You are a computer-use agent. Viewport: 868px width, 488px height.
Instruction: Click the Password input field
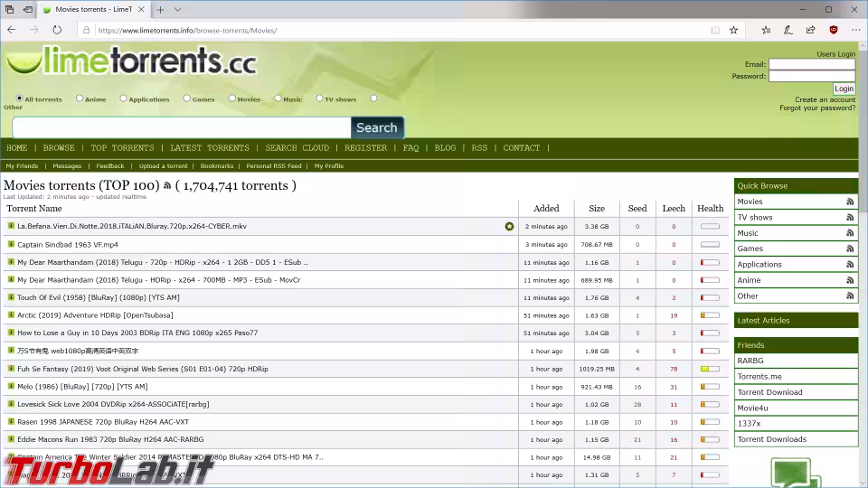pyautogui.click(x=812, y=76)
